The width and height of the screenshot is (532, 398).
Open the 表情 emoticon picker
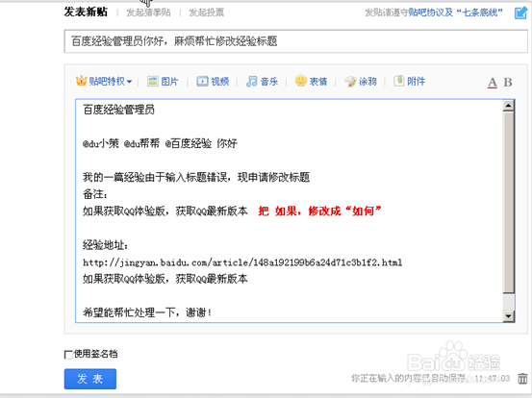pos(311,81)
